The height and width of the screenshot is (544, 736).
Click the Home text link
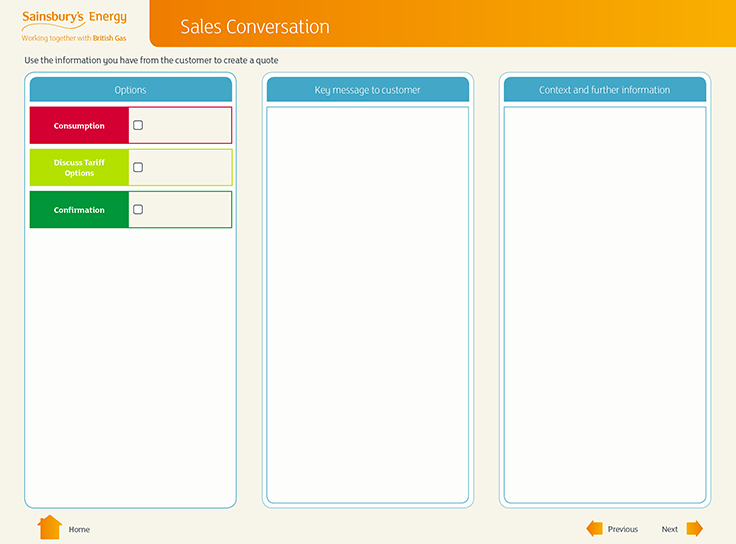(79, 529)
